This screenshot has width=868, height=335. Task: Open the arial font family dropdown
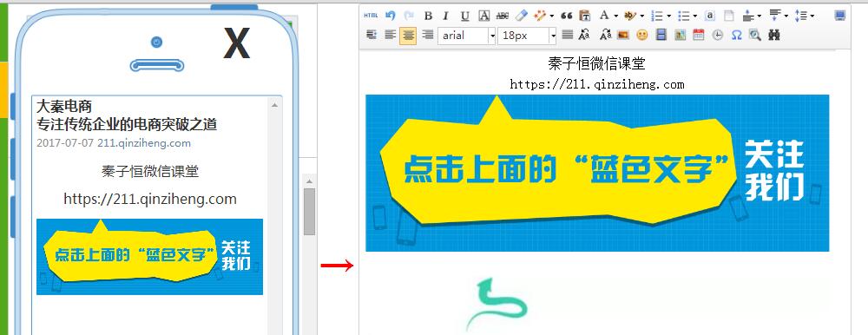point(492,36)
